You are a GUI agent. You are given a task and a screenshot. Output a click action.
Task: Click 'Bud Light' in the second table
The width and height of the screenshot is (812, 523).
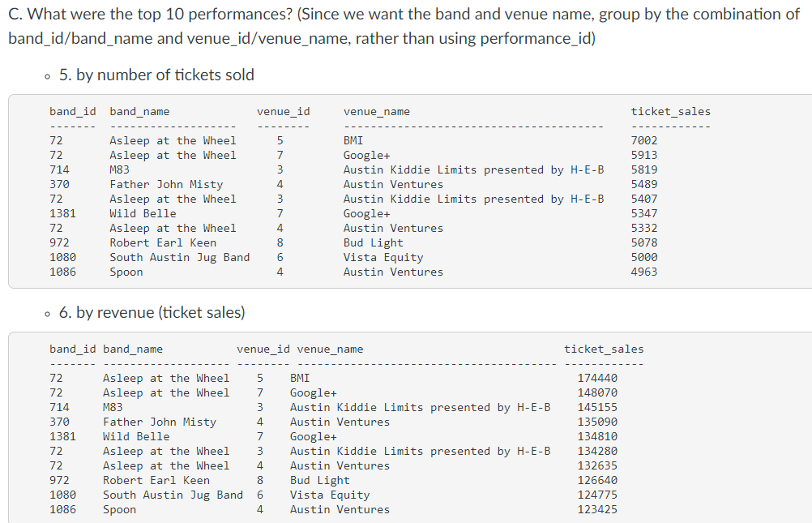(320, 481)
